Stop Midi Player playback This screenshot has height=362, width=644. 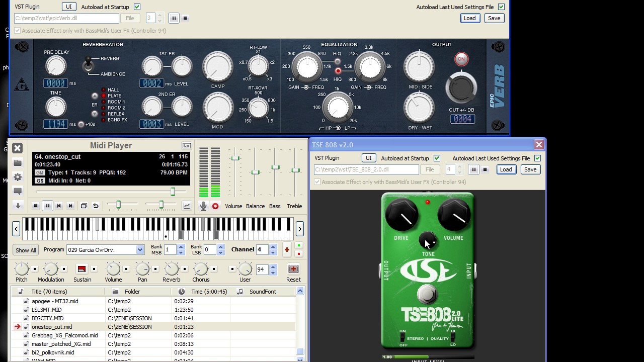coord(36,206)
